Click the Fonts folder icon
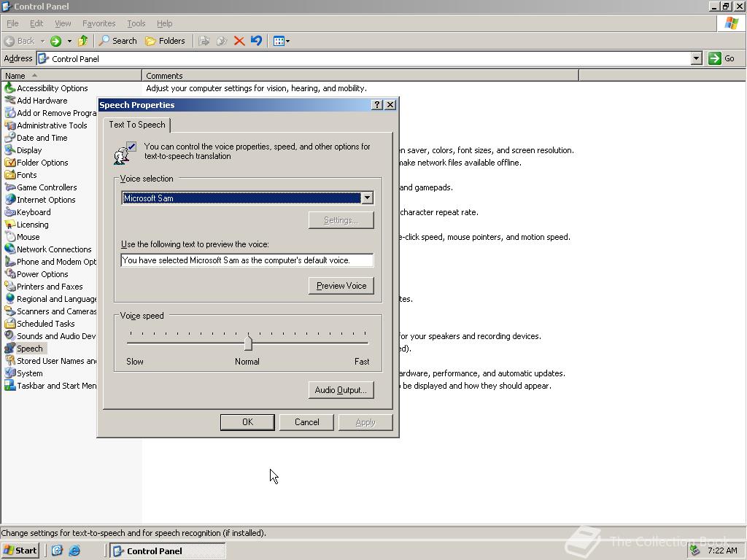 tap(9, 175)
